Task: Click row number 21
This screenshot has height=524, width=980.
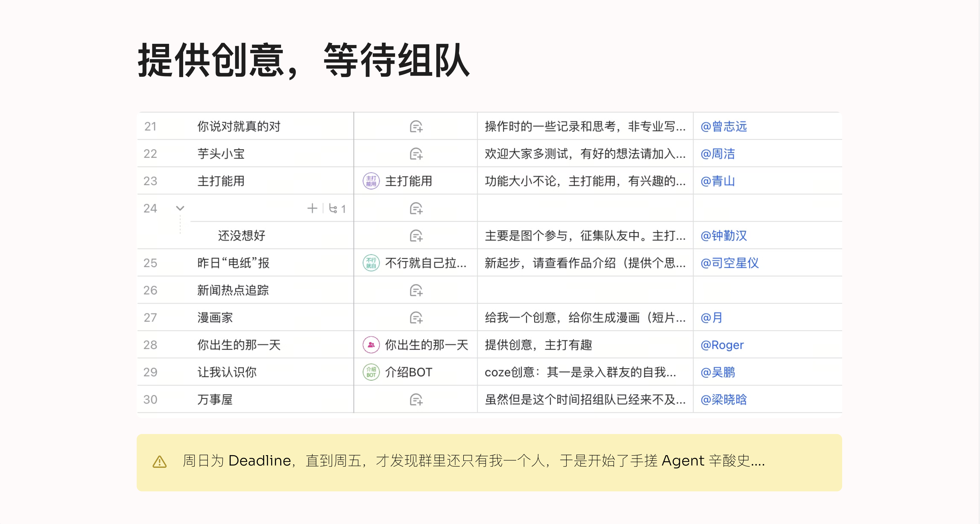Action: 150,126
